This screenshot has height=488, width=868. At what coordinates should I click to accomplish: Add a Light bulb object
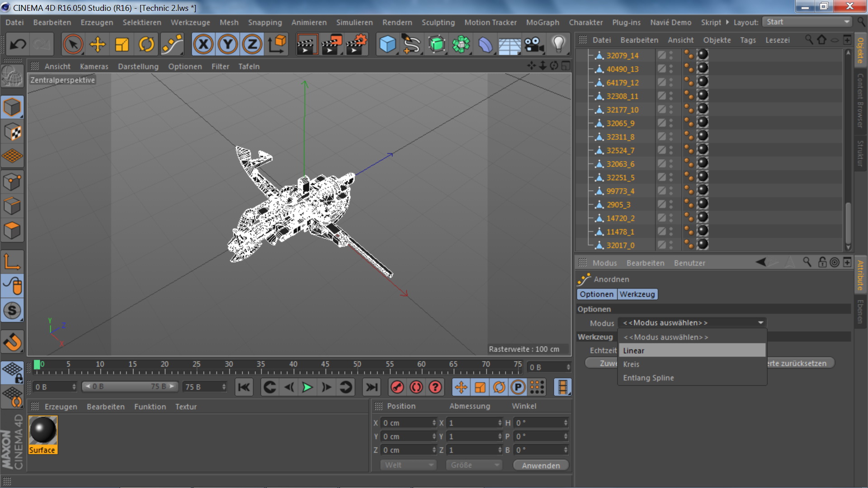coord(559,44)
